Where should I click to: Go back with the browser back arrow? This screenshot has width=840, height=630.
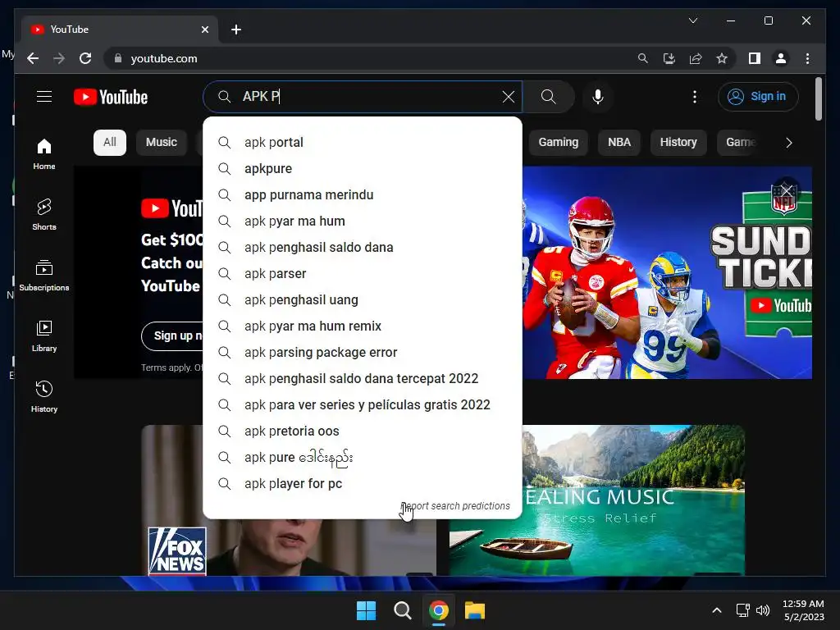33,58
